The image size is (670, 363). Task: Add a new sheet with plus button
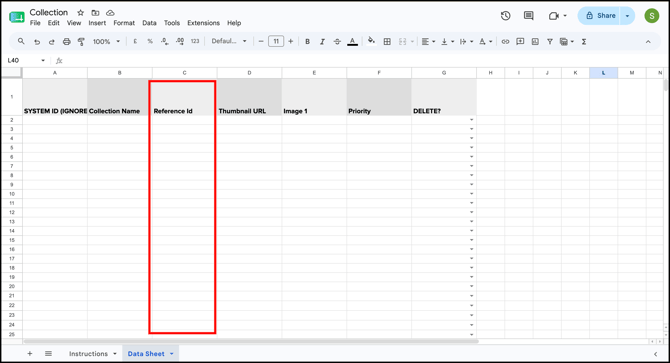30,354
